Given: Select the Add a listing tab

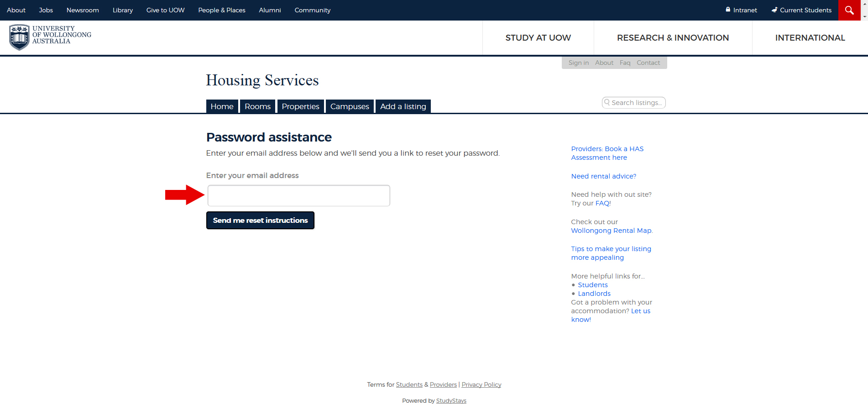Looking at the screenshot, I should [403, 106].
